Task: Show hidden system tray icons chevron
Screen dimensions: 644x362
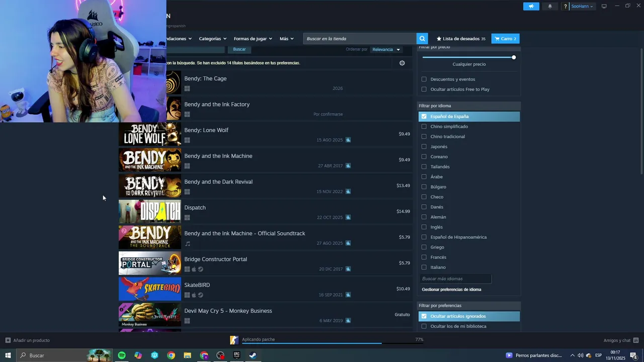Action: (572, 355)
